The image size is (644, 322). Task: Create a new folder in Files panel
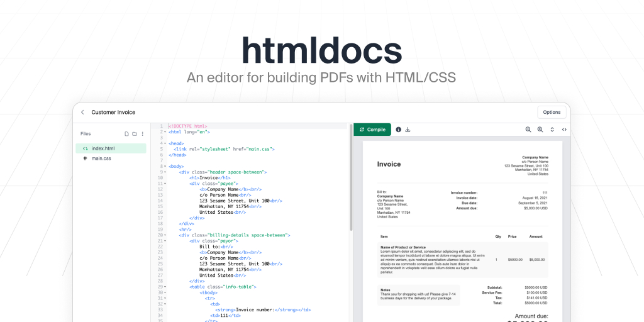[135, 134]
